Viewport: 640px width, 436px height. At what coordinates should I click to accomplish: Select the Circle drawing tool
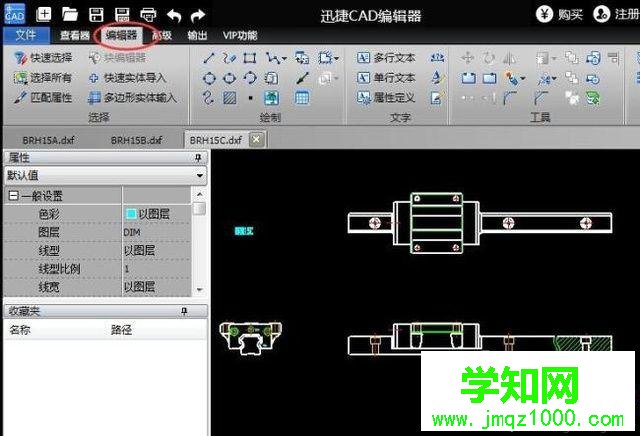[209, 78]
